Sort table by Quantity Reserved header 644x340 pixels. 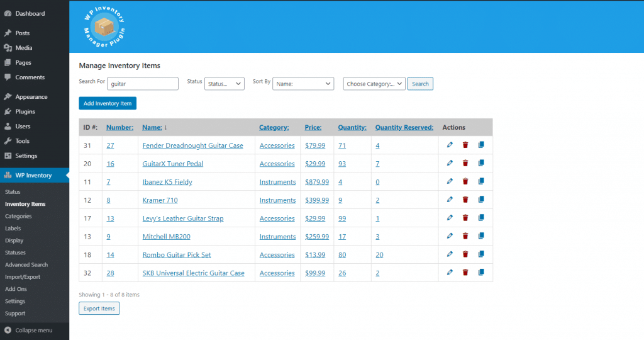click(404, 127)
